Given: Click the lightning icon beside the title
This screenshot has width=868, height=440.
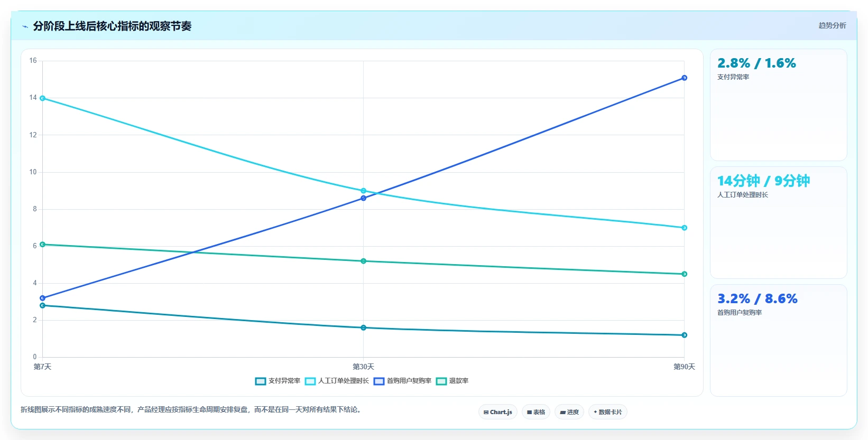Looking at the screenshot, I should [25, 26].
